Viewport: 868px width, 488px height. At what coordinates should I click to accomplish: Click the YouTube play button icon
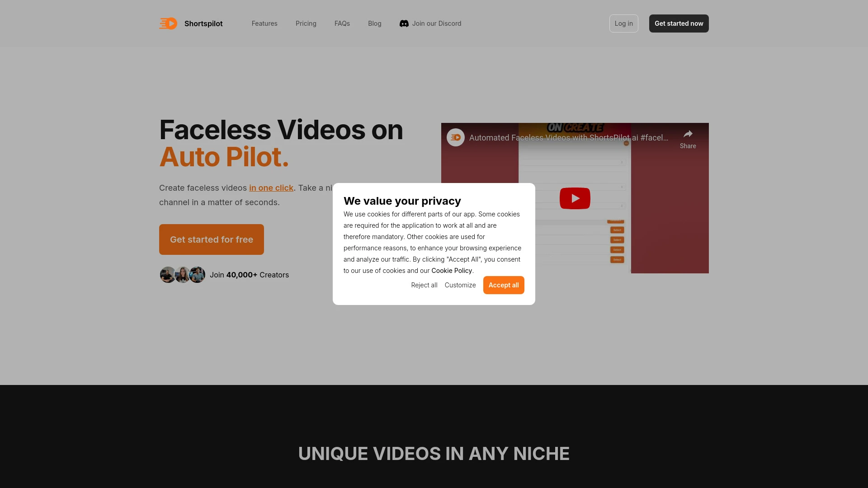coord(575,198)
